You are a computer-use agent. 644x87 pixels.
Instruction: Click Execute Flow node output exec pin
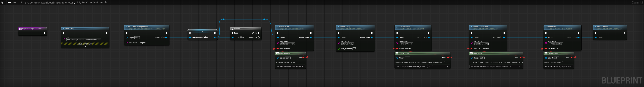(x=624, y=33)
